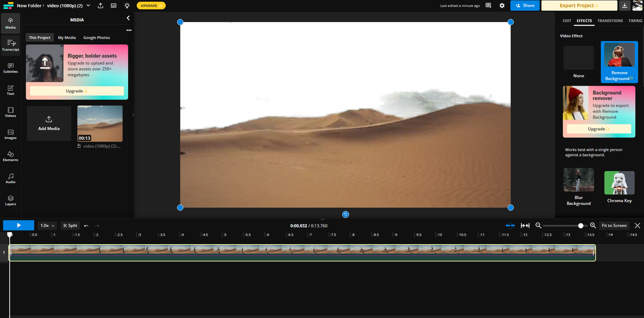Click the download icon beside Export Project

[x=624, y=6]
